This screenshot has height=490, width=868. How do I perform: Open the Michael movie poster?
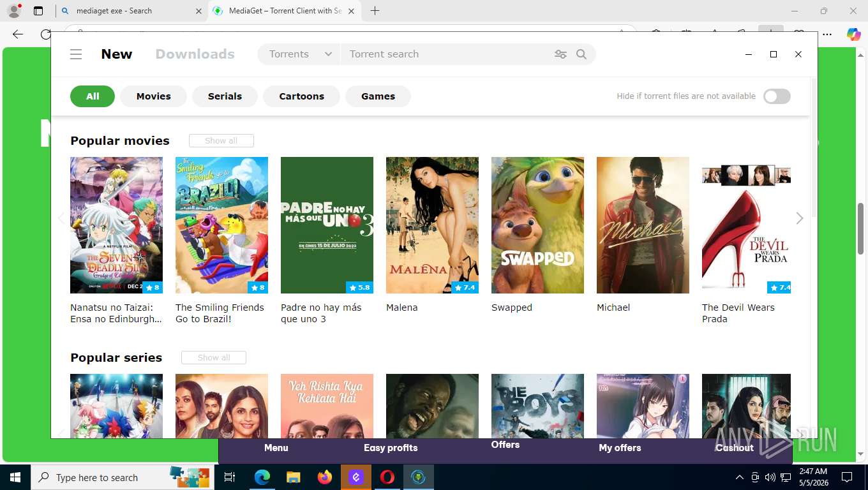point(643,225)
